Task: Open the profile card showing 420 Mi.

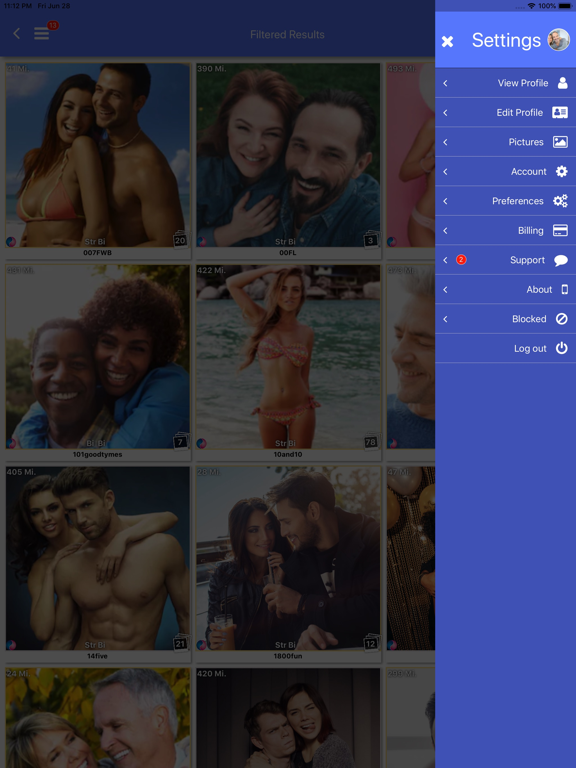Action: point(288,718)
